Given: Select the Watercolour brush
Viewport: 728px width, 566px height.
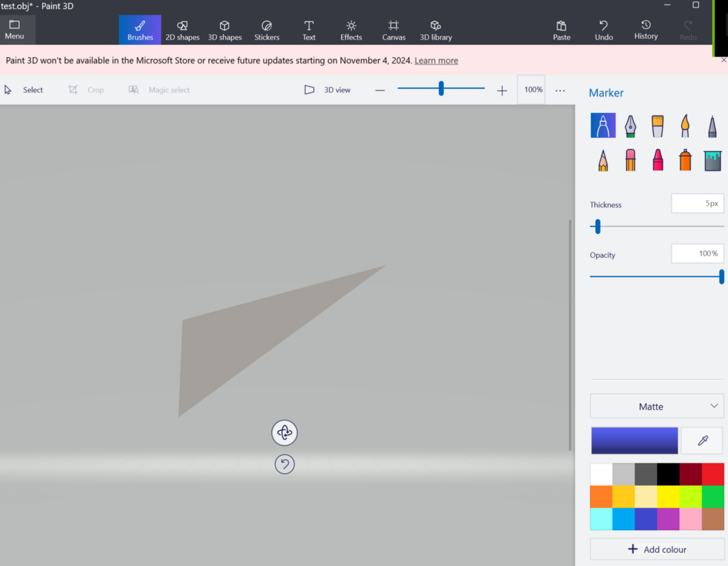Looking at the screenshot, I should point(685,126).
